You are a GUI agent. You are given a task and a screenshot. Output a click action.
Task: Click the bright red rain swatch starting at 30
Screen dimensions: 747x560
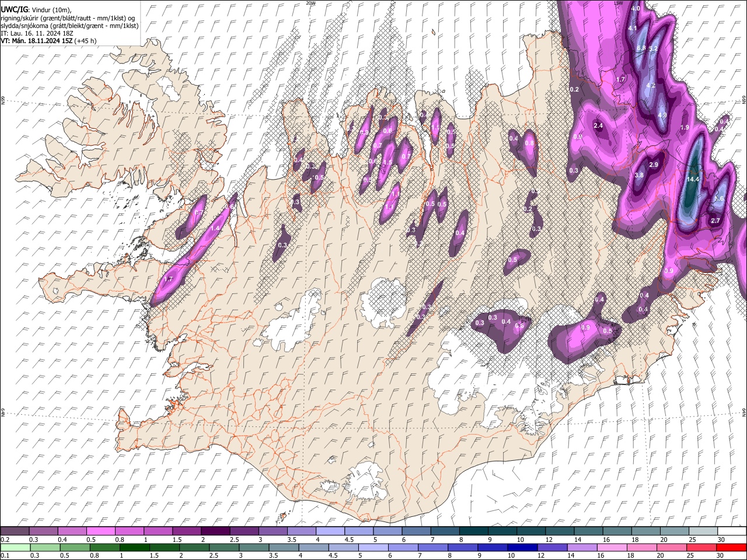point(731,547)
